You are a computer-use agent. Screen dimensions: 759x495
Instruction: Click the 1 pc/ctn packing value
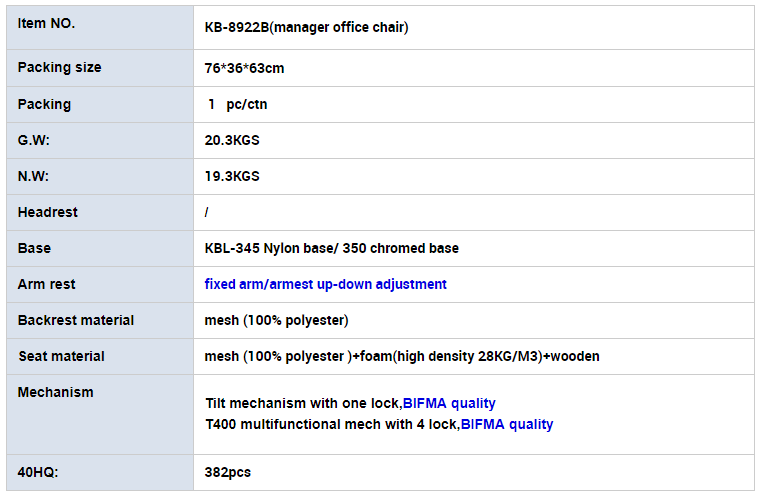pyautogui.click(x=237, y=104)
